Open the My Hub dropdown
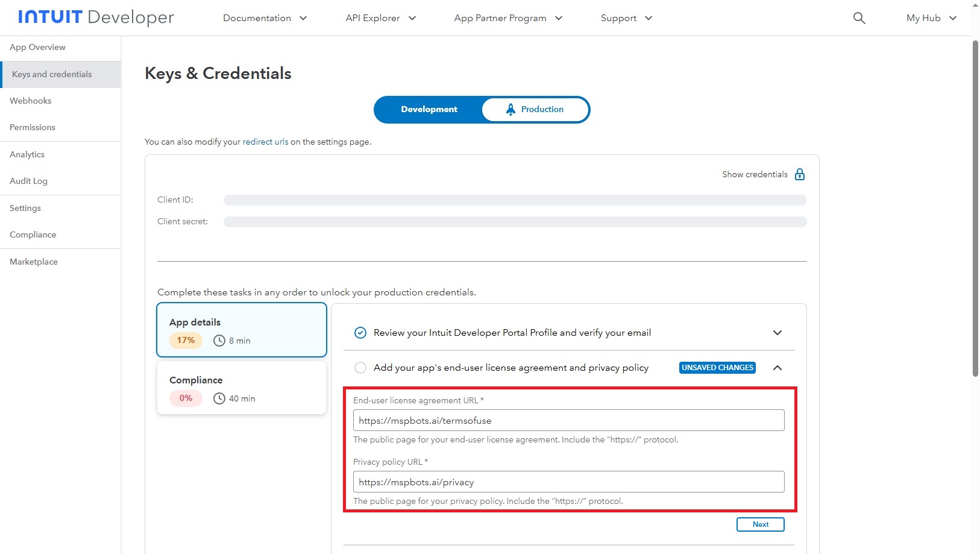The height and width of the screenshot is (554, 980). tap(931, 18)
